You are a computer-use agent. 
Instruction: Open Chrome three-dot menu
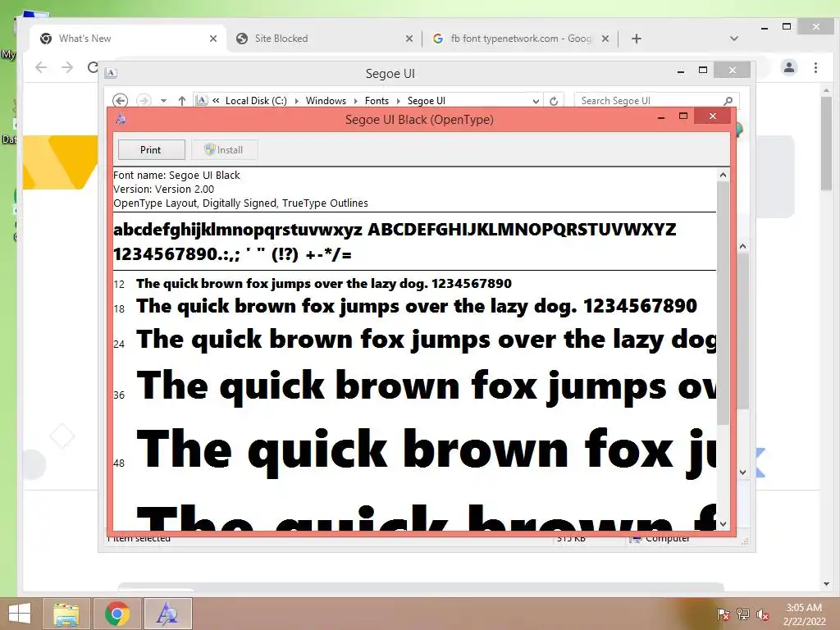(x=816, y=67)
